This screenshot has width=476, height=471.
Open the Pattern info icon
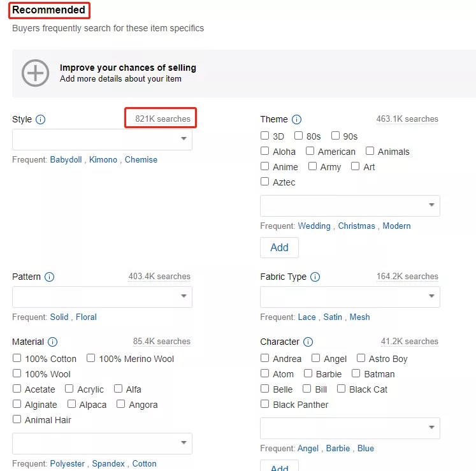(x=49, y=277)
